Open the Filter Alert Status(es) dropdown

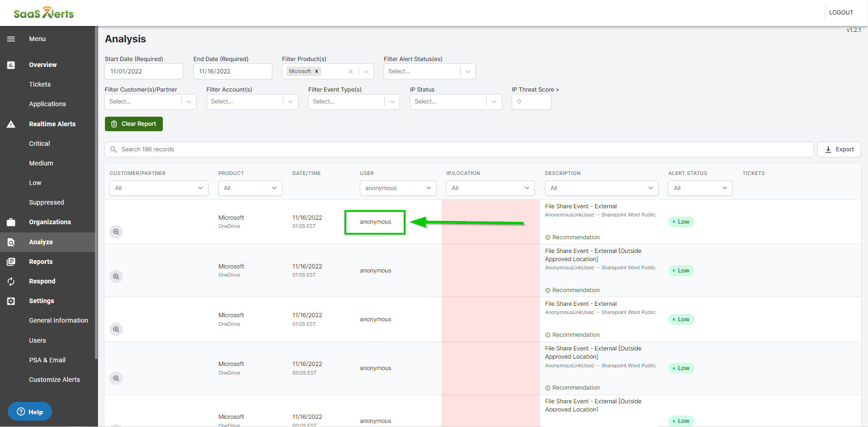click(430, 72)
